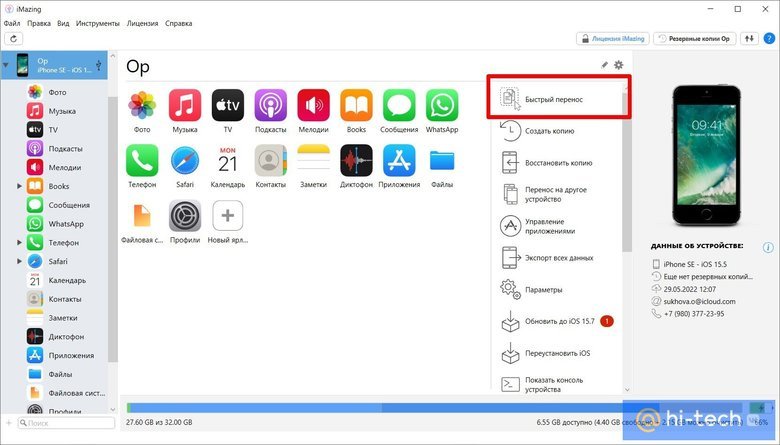Expand Books in the sidebar
The image size is (780, 445).
19,186
